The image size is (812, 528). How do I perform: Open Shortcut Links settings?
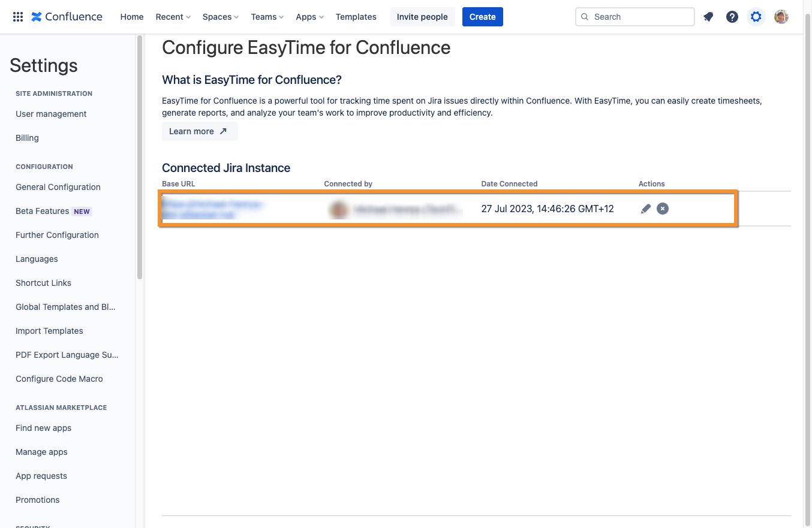43,283
